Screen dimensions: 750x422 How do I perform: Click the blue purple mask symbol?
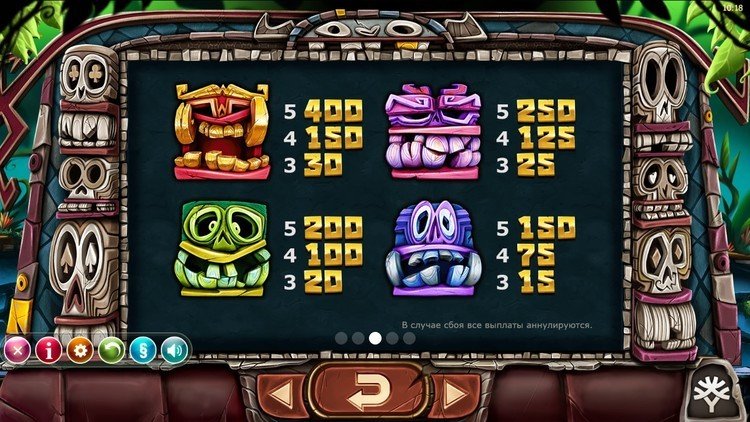[433, 248]
